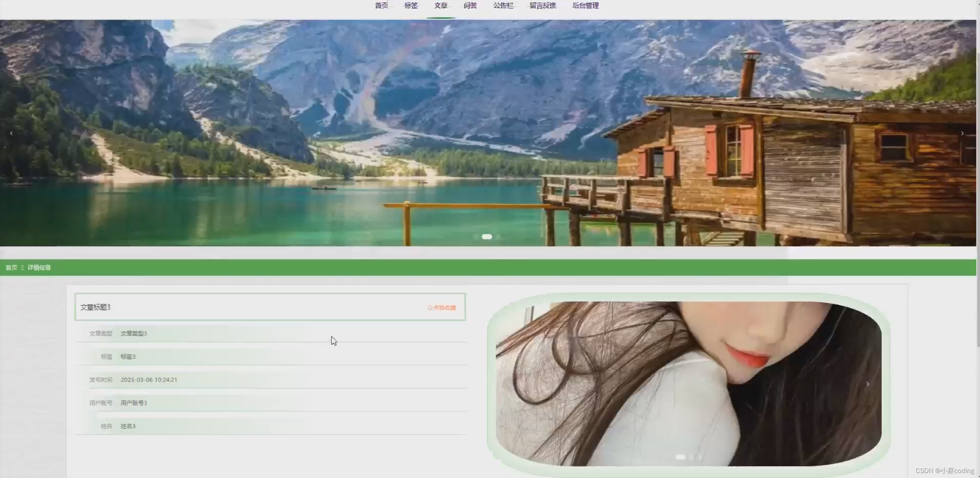This screenshot has height=478, width=980.
Task: Click 首页 breadcrumb link
Action: pyautogui.click(x=11, y=268)
